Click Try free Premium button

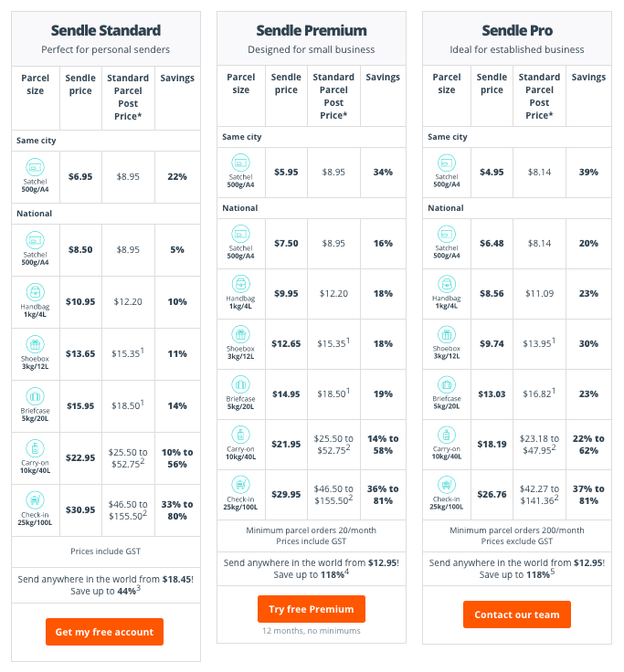coord(312,609)
